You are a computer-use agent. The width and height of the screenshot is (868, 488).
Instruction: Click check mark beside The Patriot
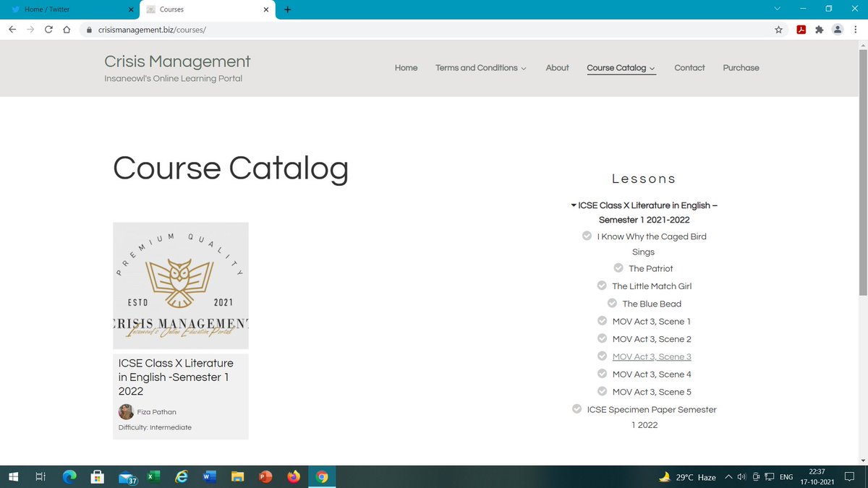[618, 268]
